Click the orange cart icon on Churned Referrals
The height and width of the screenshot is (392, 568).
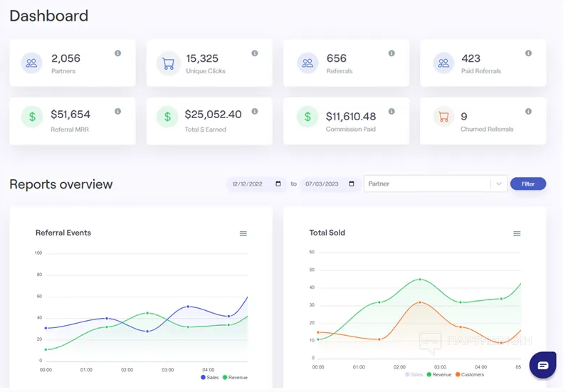pyautogui.click(x=443, y=117)
